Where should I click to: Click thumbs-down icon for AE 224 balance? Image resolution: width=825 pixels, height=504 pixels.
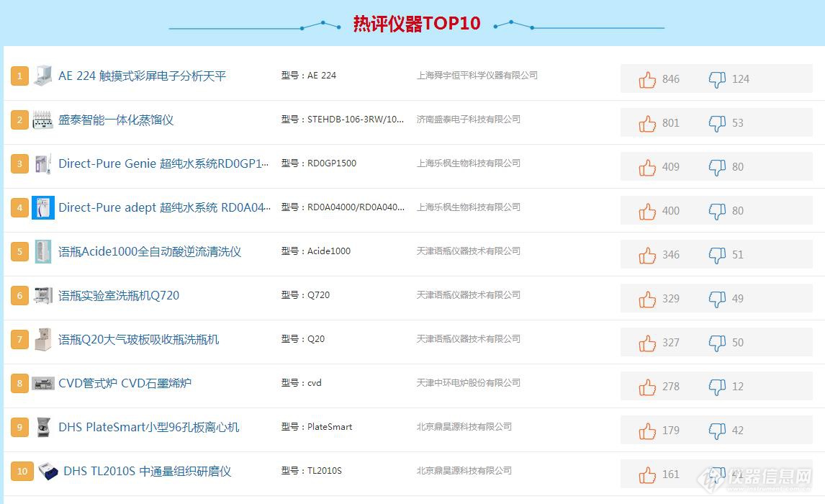(717, 79)
